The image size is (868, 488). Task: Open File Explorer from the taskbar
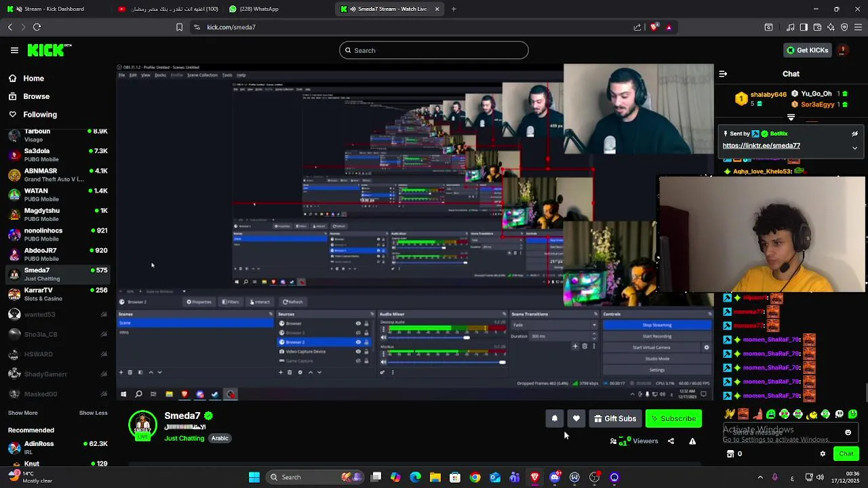pos(435,477)
